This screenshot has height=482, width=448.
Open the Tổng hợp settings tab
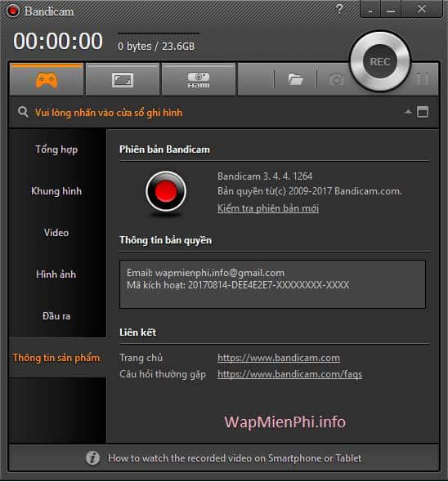coord(56,150)
